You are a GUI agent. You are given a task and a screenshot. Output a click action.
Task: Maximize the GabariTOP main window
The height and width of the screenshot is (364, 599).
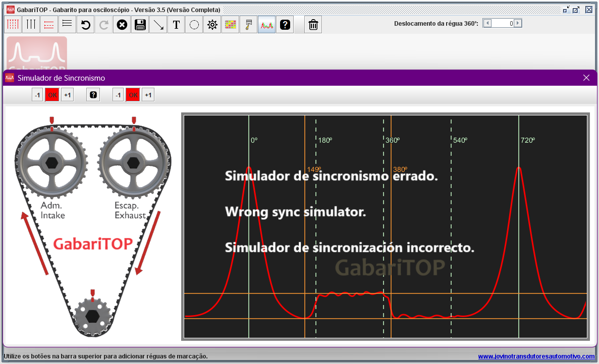click(576, 10)
